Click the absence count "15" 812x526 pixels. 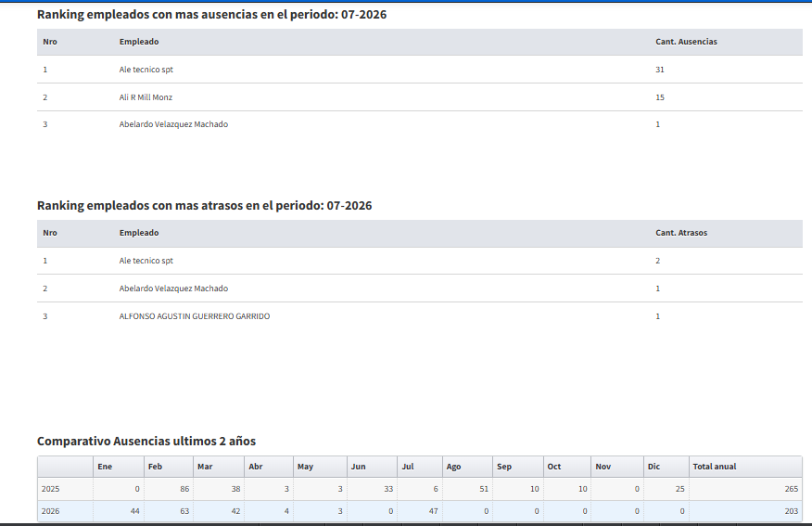point(660,96)
